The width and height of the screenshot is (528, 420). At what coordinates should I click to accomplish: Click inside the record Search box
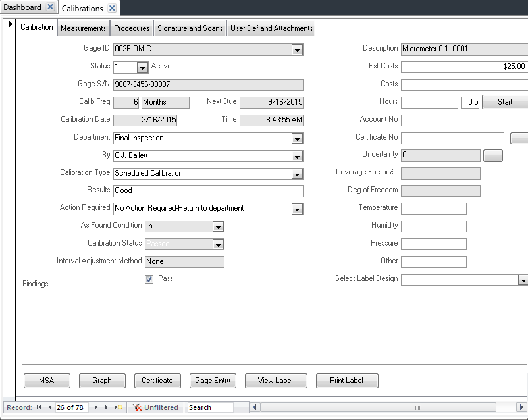[211, 407]
